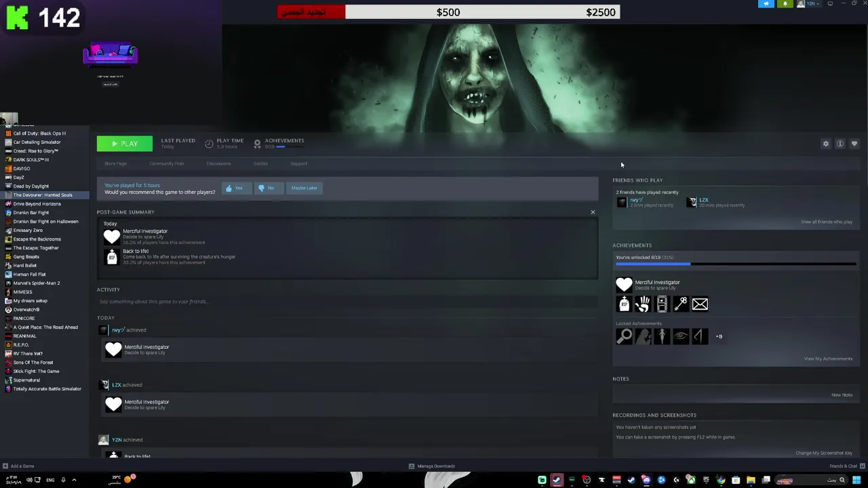The width and height of the screenshot is (868, 488).
Task: Open Manage Downloads in bottom bar
Action: (432, 466)
